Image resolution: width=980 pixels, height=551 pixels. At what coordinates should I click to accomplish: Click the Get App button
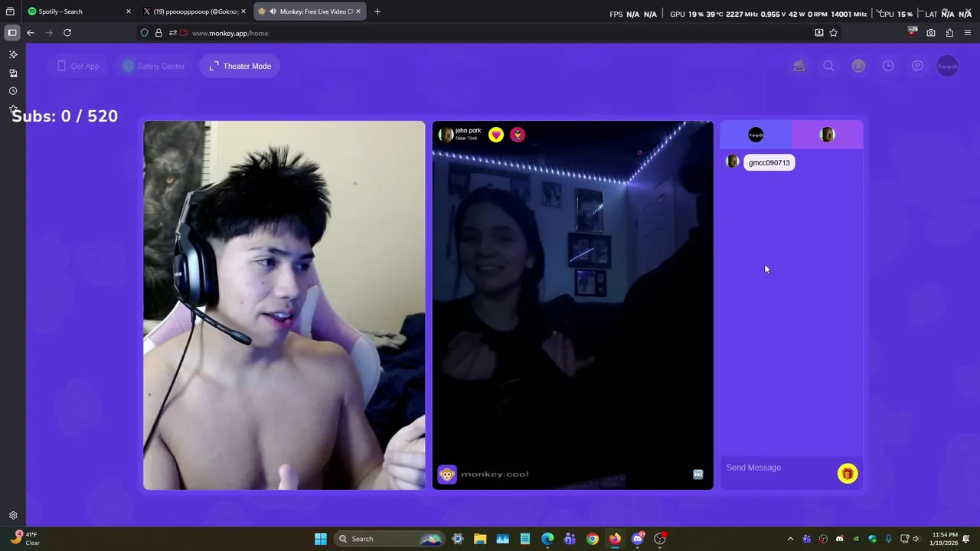[x=77, y=66]
